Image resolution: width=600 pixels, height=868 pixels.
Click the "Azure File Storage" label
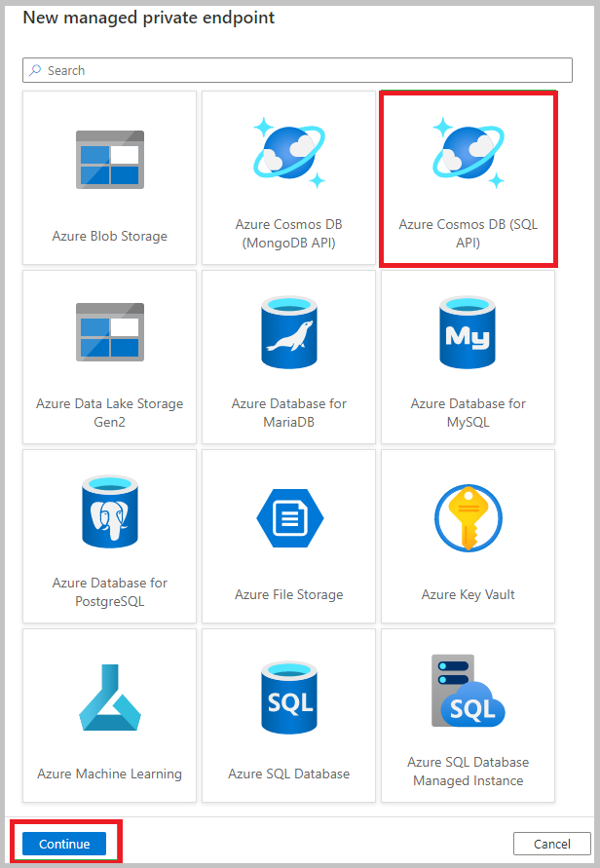(x=289, y=594)
